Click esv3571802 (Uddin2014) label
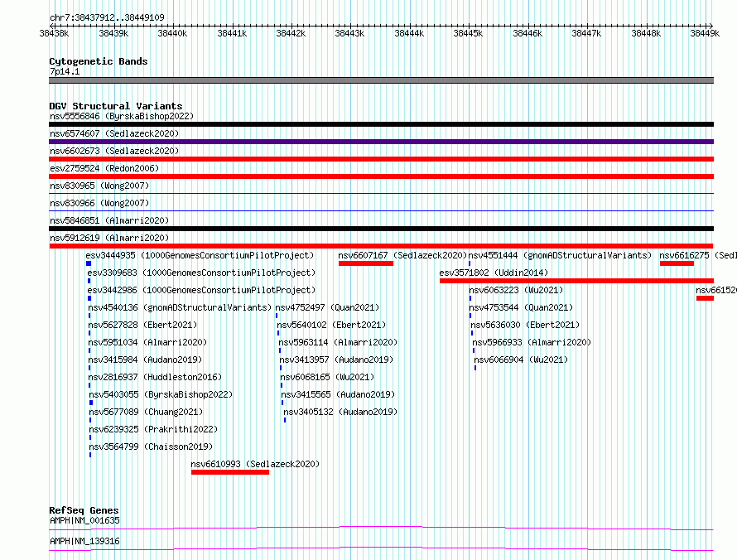The image size is (737, 560). (494, 273)
